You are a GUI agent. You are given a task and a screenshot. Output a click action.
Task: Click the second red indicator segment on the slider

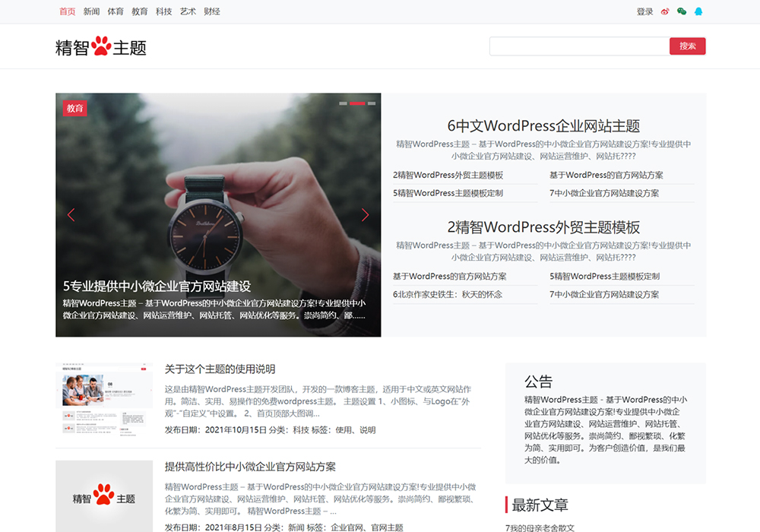point(357,103)
